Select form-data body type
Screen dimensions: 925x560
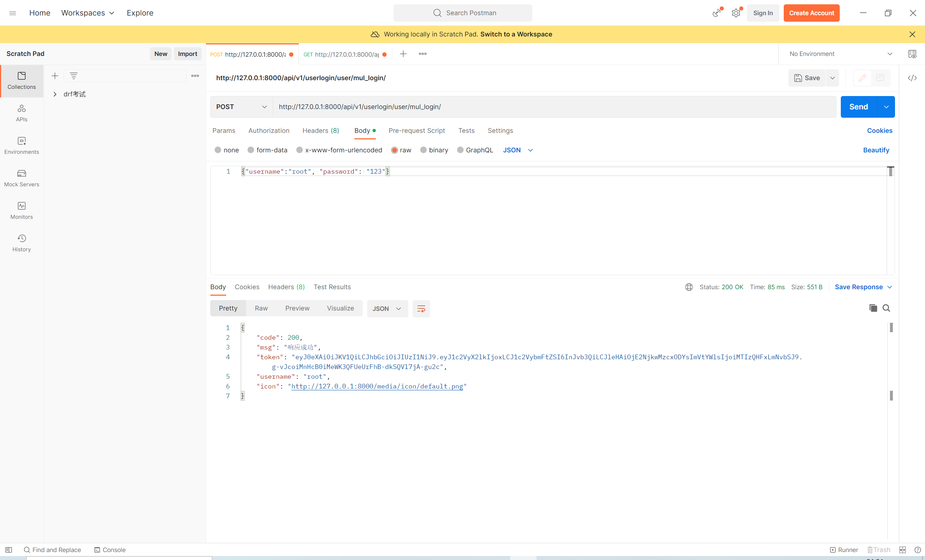(x=251, y=150)
